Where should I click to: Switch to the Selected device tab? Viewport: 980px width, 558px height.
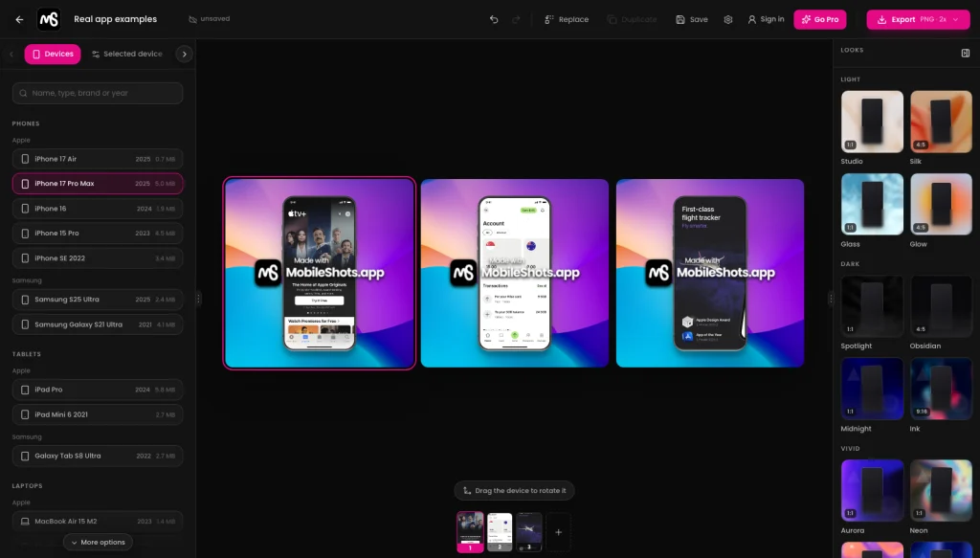[127, 54]
